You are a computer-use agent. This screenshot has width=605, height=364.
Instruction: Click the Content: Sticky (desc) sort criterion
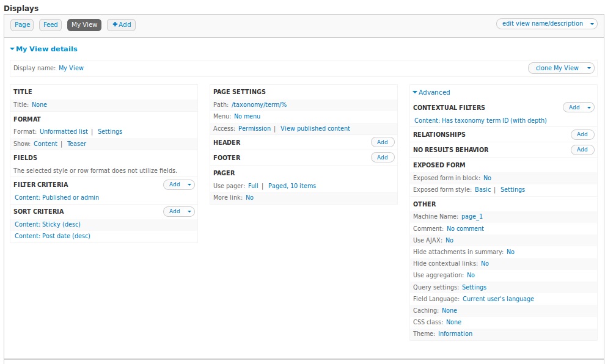[x=48, y=225]
